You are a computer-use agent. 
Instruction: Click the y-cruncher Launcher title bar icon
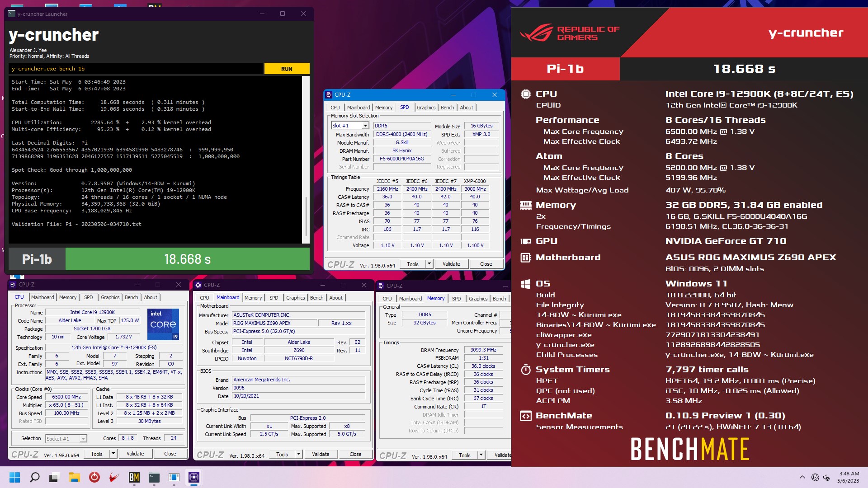coord(12,14)
